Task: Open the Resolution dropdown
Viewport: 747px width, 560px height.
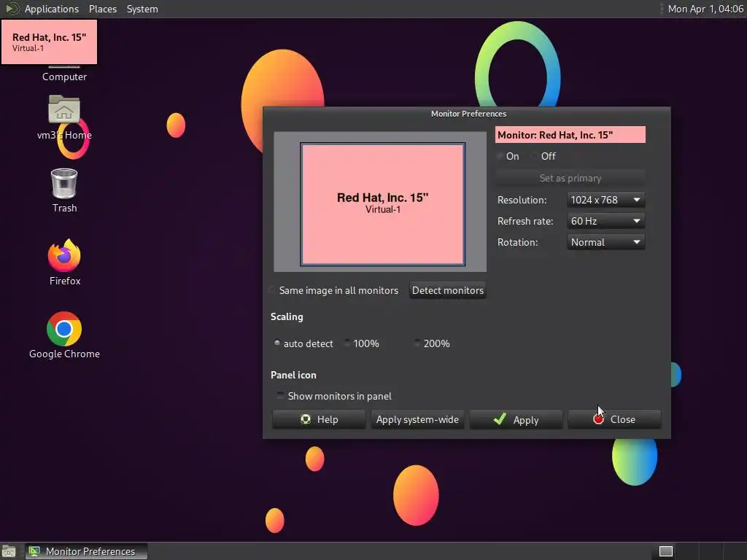Action: [x=606, y=200]
